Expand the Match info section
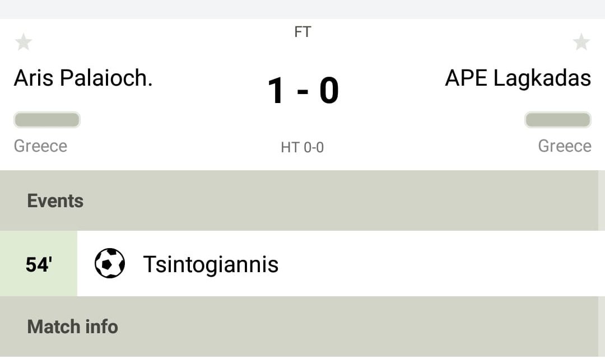 point(72,326)
